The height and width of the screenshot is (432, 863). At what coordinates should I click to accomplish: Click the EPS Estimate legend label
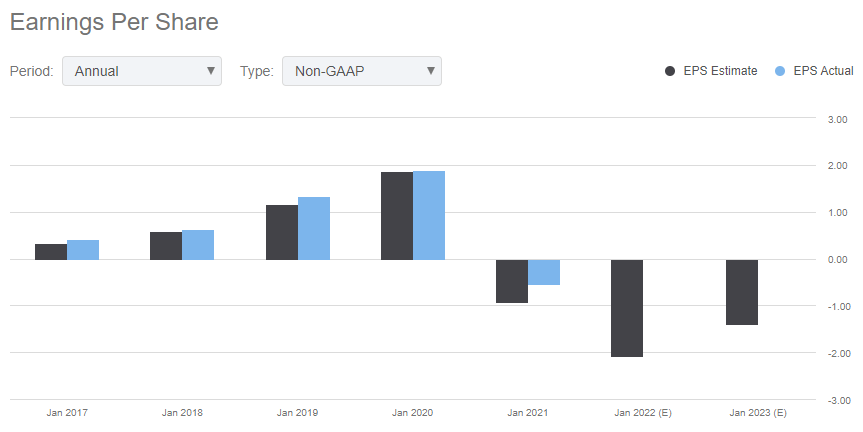720,71
